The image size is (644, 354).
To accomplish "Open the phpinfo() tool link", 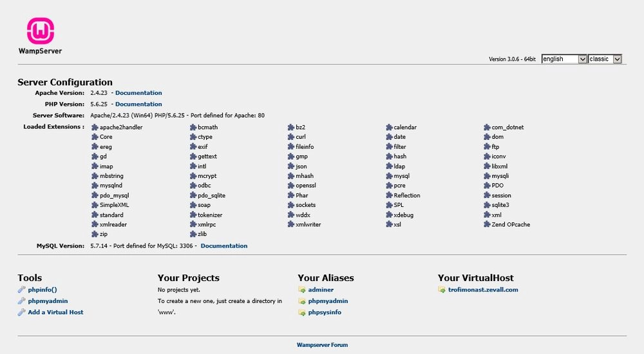I will 43,290.
